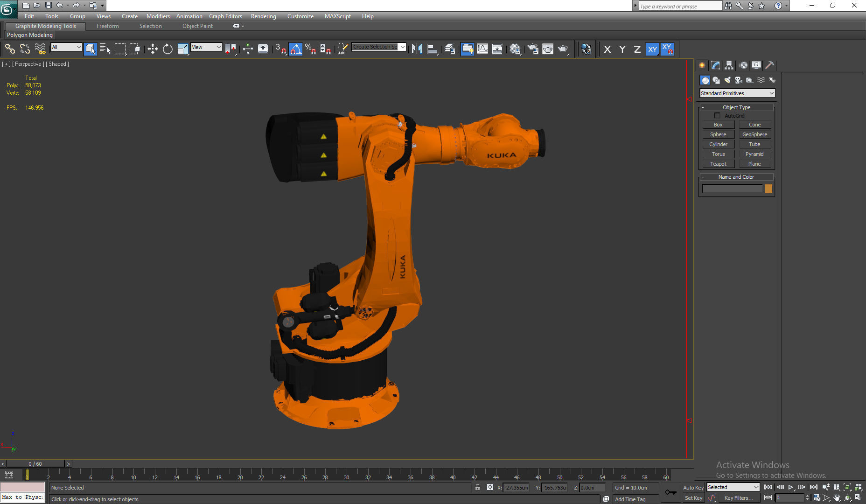The height and width of the screenshot is (504, 866).
Task: Open the Utilities panel hammer icon
Action: (770, 65)
